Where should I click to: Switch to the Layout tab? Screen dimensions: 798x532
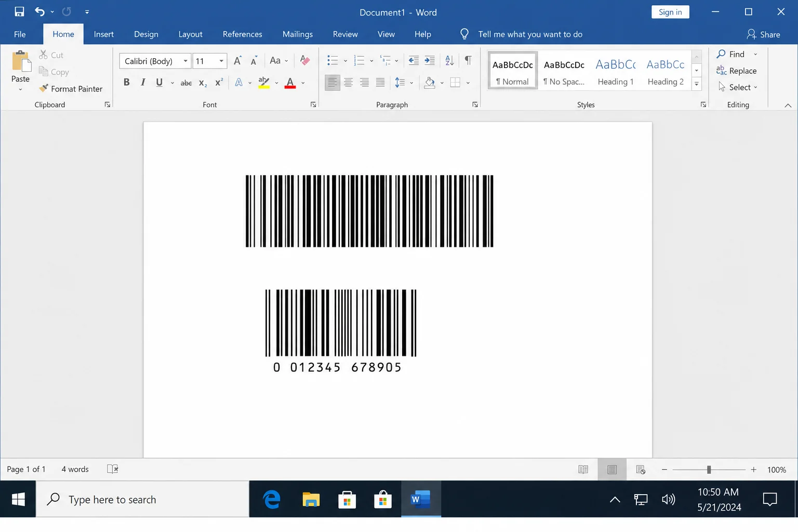(190, 34)
